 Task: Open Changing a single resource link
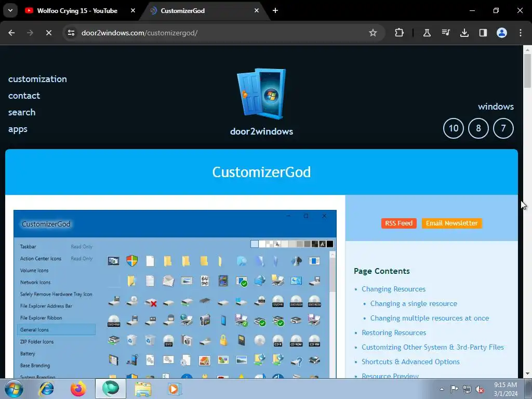pyautogui.click(x=414, y=303)
